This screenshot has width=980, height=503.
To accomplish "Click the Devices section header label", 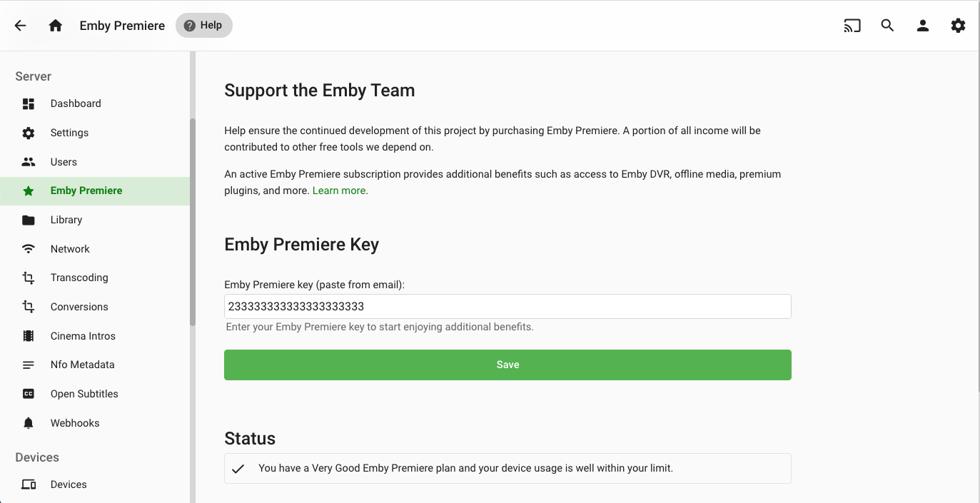I will click(x=37, y=457).
